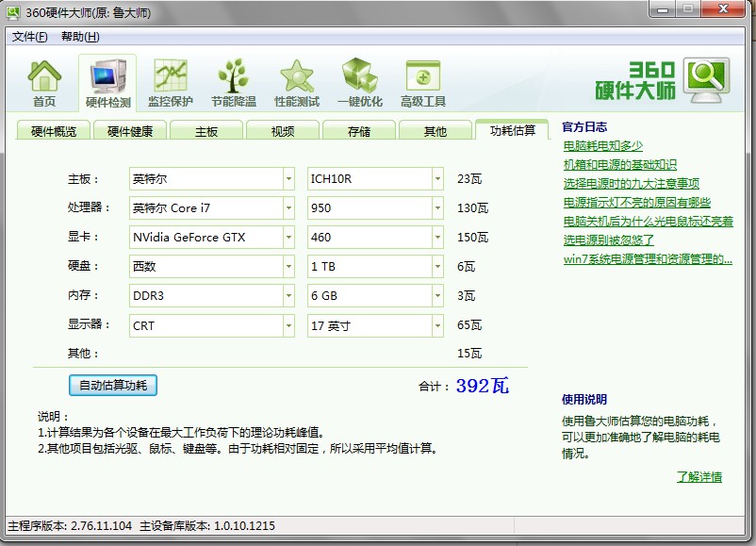Screen dimensions: 756x546
Task: Switch to the 硬件健康 tab
Action: coord(130,131)
